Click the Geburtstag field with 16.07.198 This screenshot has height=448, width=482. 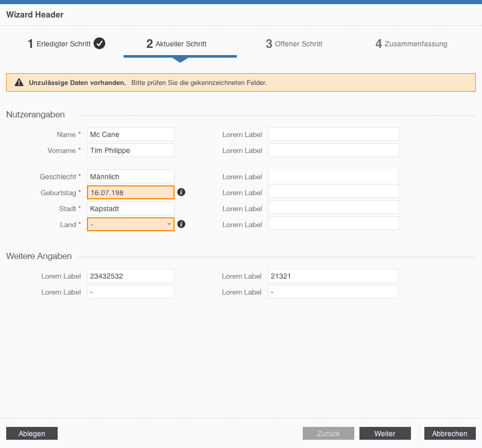click(x=131, y=193)
